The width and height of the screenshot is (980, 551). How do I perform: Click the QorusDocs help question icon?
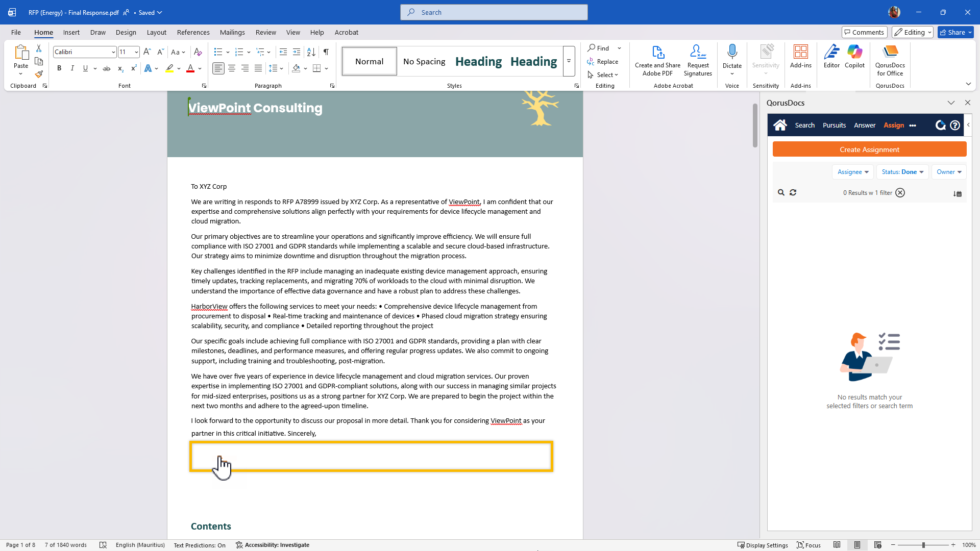pyautogui.click(x=955, y=125)
